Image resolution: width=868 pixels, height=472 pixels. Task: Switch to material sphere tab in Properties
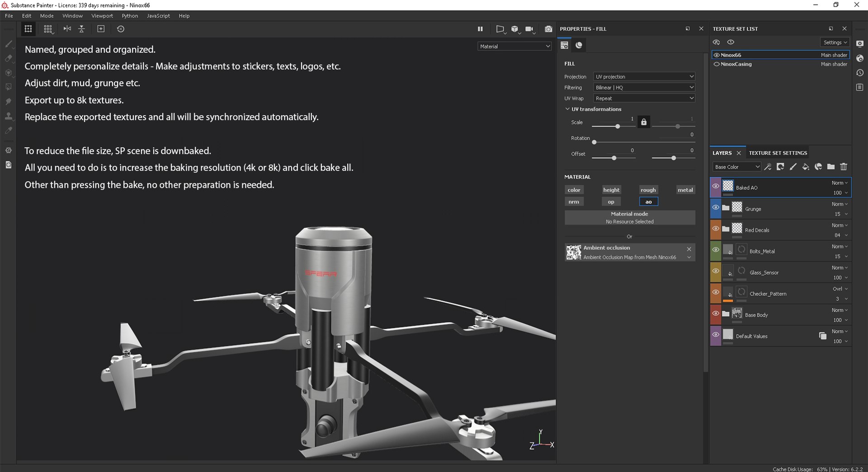point(579,45)
